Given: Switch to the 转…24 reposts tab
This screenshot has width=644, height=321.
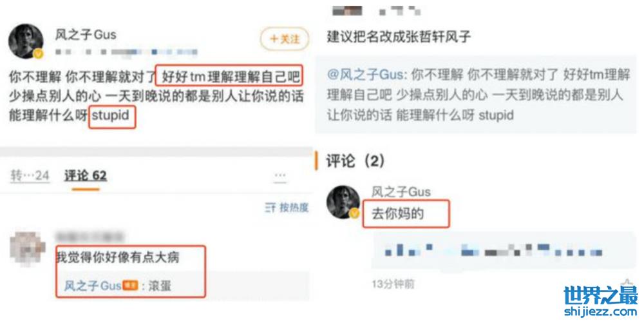Looking at the screenshot, I should point(30,176).
